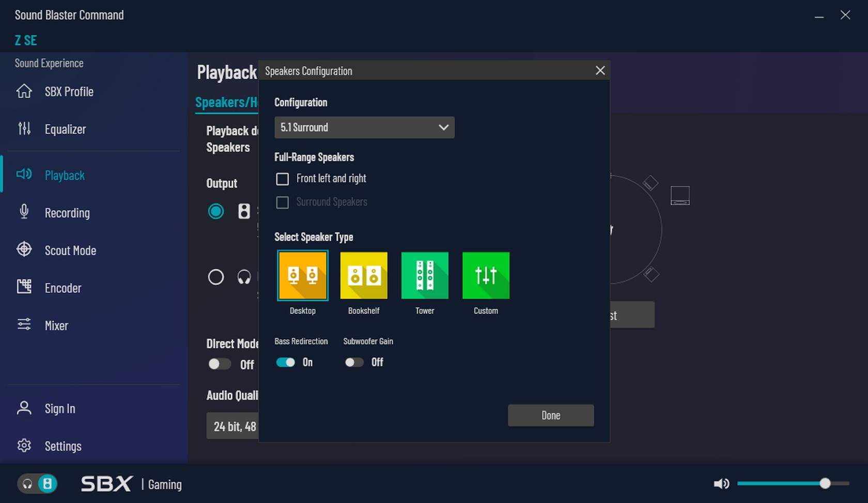Click the Sign In link
This screenshot has height=503, width=868.
point(60,408)
